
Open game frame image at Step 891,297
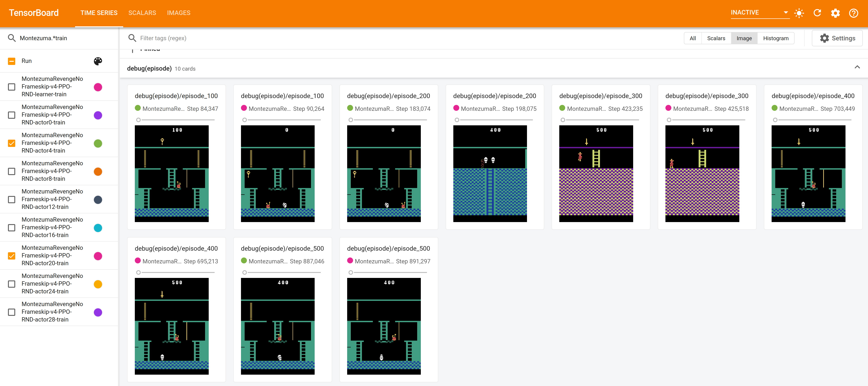click(x=384, y=326)
